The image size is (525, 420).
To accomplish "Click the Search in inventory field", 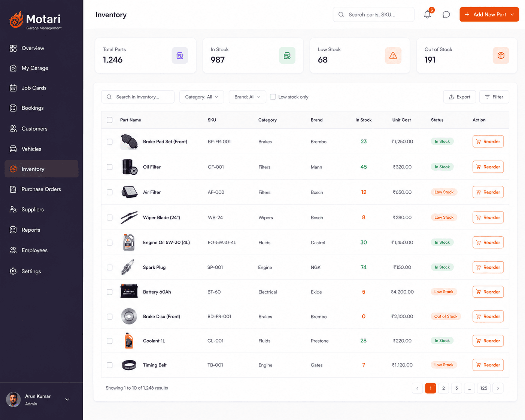I will coord(138,97).
